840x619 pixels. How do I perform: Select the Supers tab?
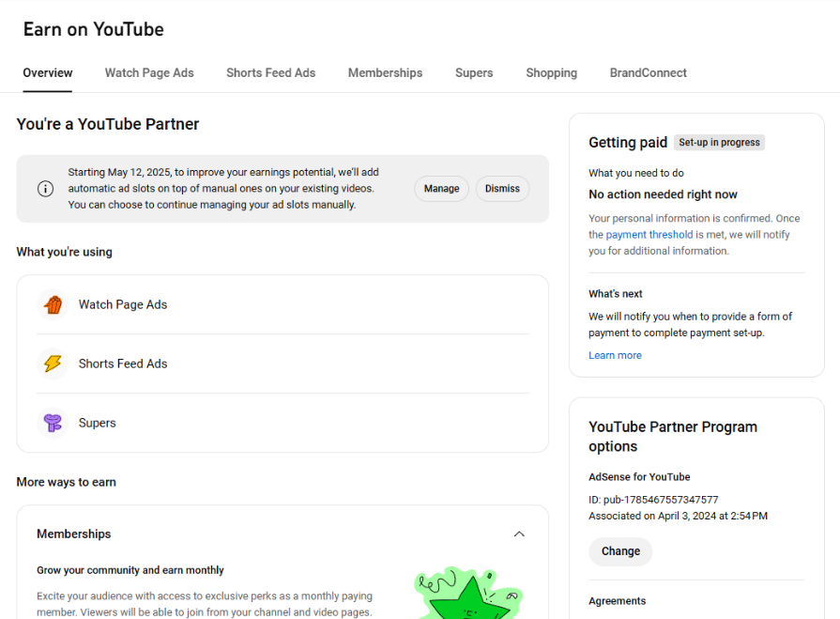(474, 73)
